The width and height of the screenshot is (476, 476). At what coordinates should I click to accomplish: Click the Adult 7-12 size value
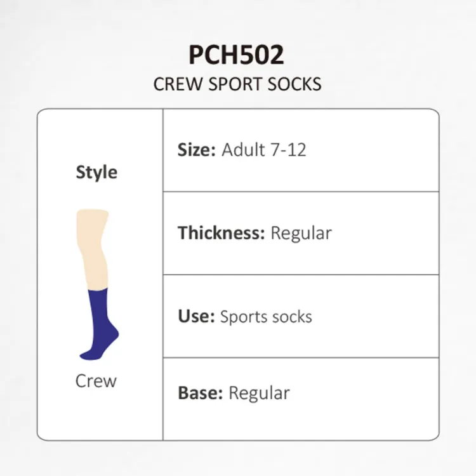pos(264,150)
